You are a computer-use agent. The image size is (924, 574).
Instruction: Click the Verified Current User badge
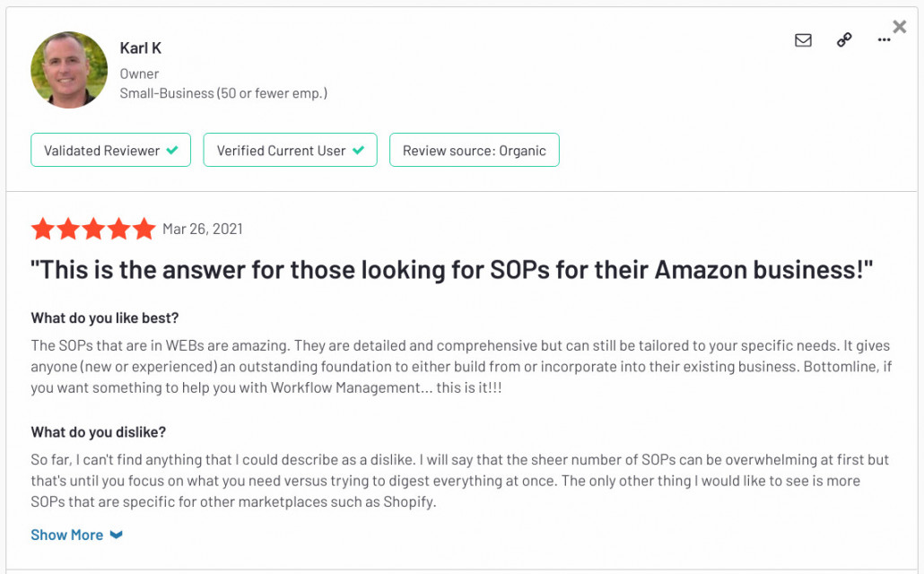click(x=290, y=151)
